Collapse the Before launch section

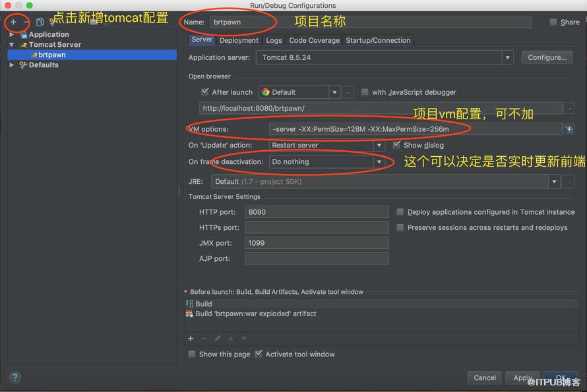(x=185, y=292)
